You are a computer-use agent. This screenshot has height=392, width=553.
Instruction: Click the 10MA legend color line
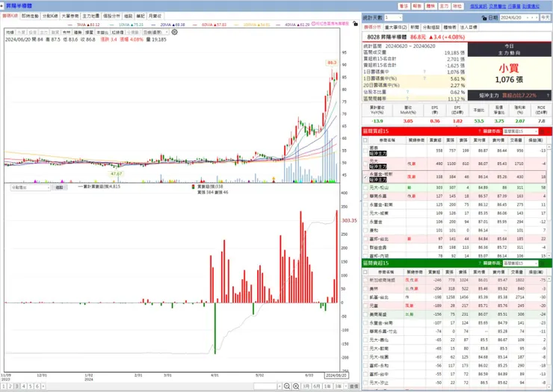112,25
